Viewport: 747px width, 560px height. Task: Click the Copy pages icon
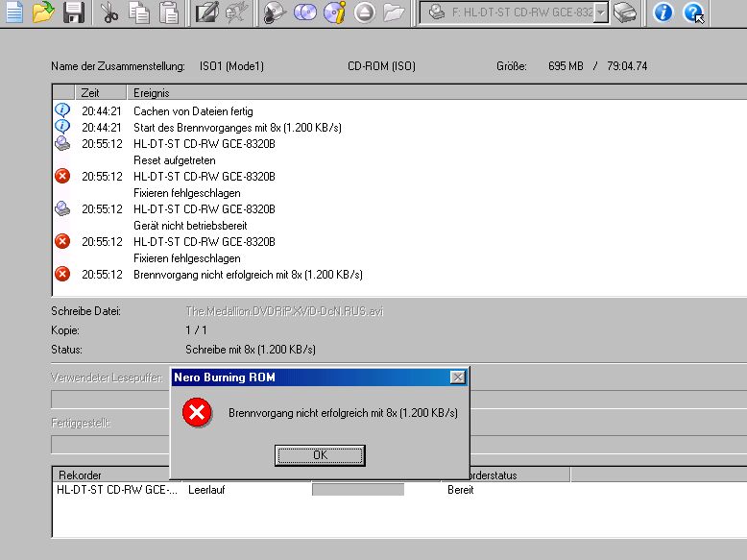[138, 12]
